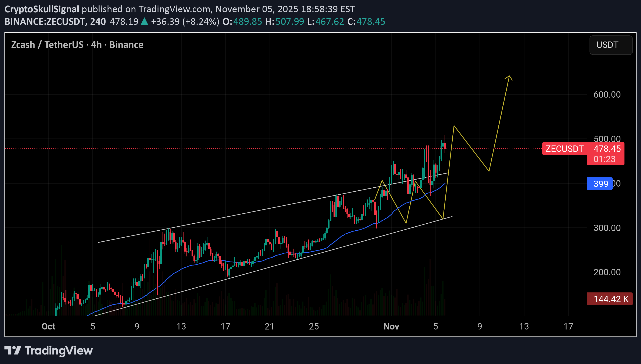Open the USDT currency selector
The height and width of the screenshot is (364, 641).
click(x=610, y=45)
